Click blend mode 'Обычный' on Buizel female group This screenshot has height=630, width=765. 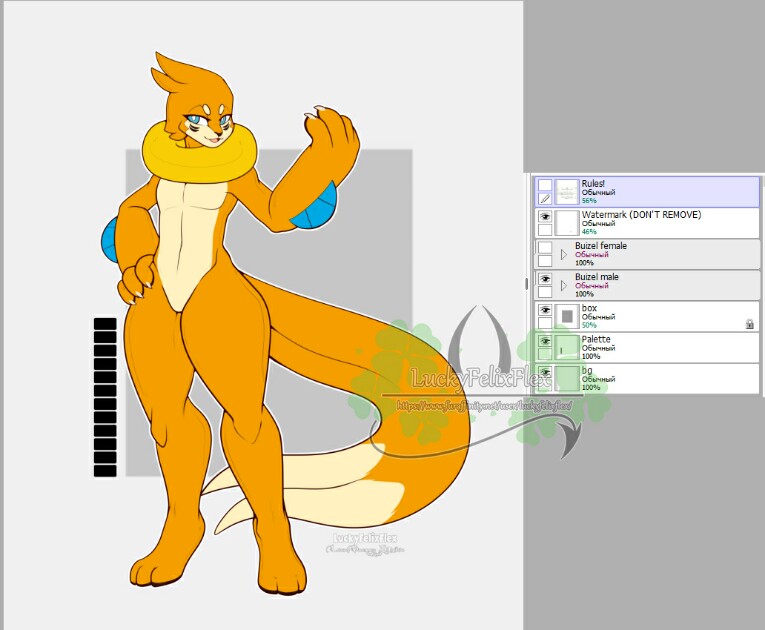pyautogui.click(x=592, y=255)
